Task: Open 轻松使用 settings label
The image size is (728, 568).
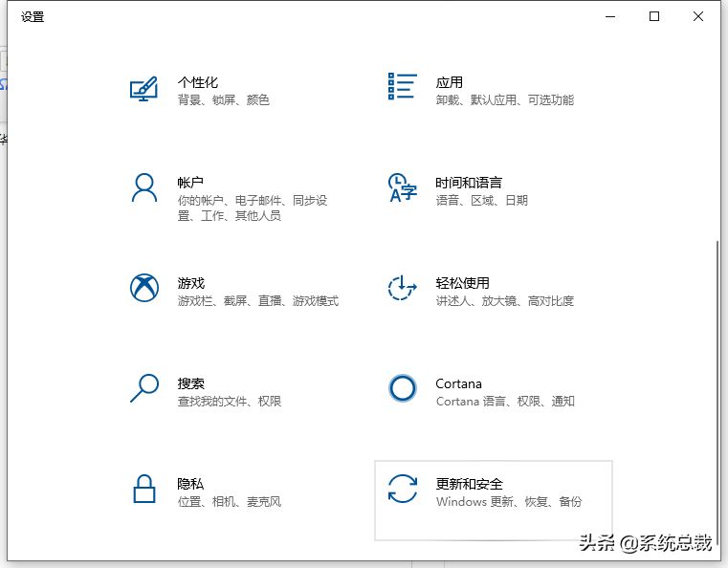Action: pos(462,283)
